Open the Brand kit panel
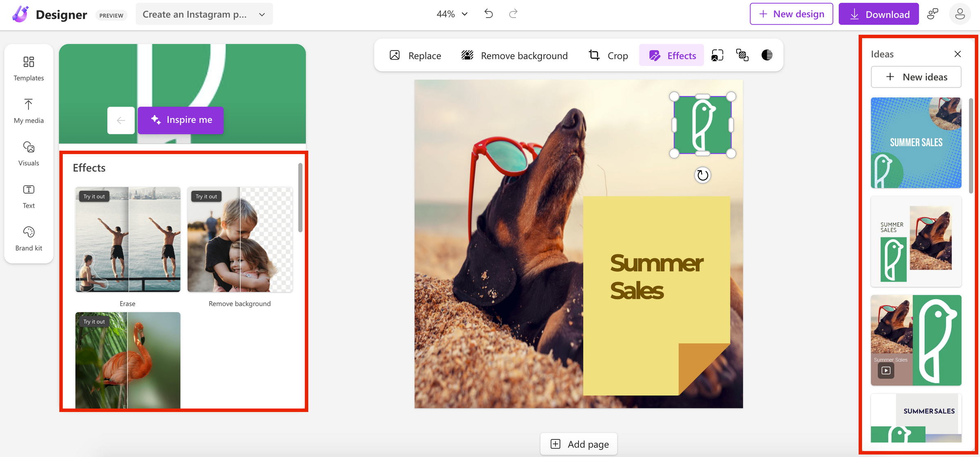 [x=29, y=239]
